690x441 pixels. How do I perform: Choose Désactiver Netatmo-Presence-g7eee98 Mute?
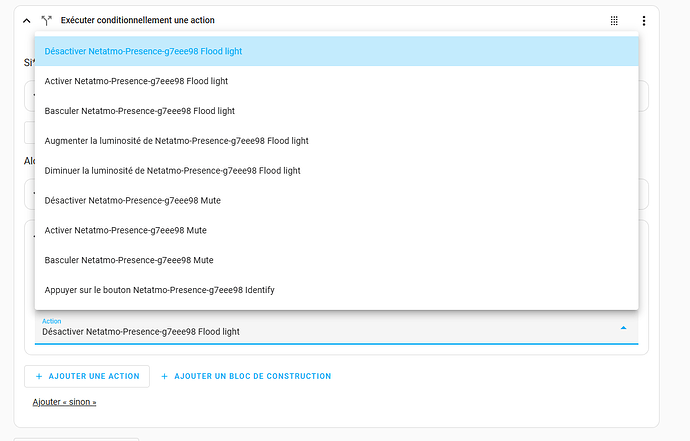click(337, 201)
